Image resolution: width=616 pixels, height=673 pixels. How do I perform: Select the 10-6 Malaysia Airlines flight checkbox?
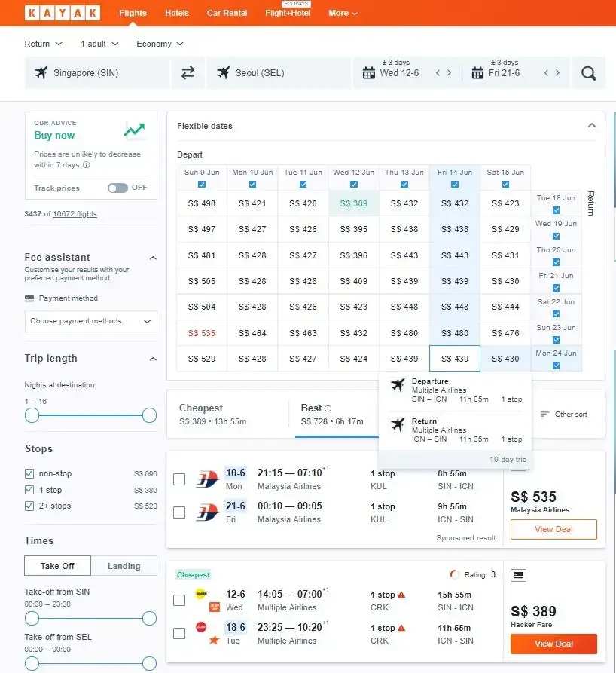click(179, 479)
